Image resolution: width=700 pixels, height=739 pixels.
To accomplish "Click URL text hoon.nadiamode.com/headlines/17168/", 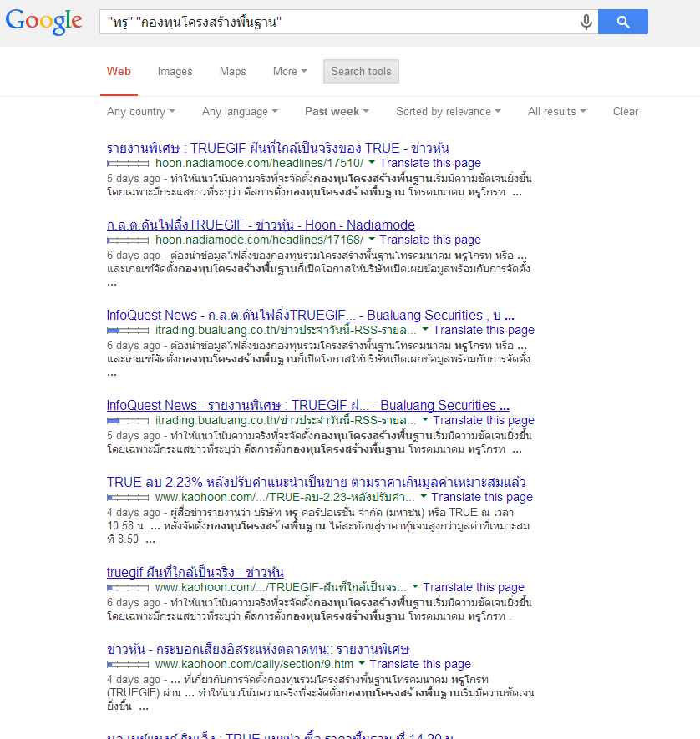I will [x=259, y=240].
